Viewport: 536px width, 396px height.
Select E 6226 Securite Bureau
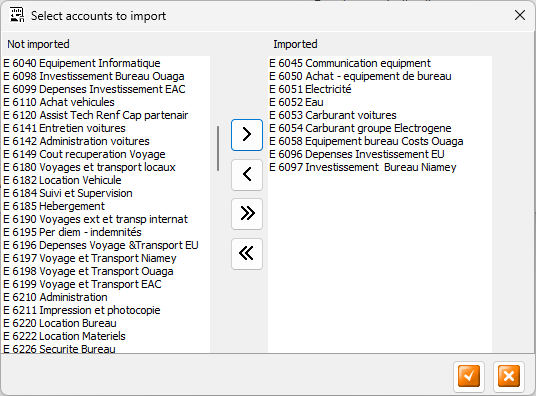(x=106, y=348)
